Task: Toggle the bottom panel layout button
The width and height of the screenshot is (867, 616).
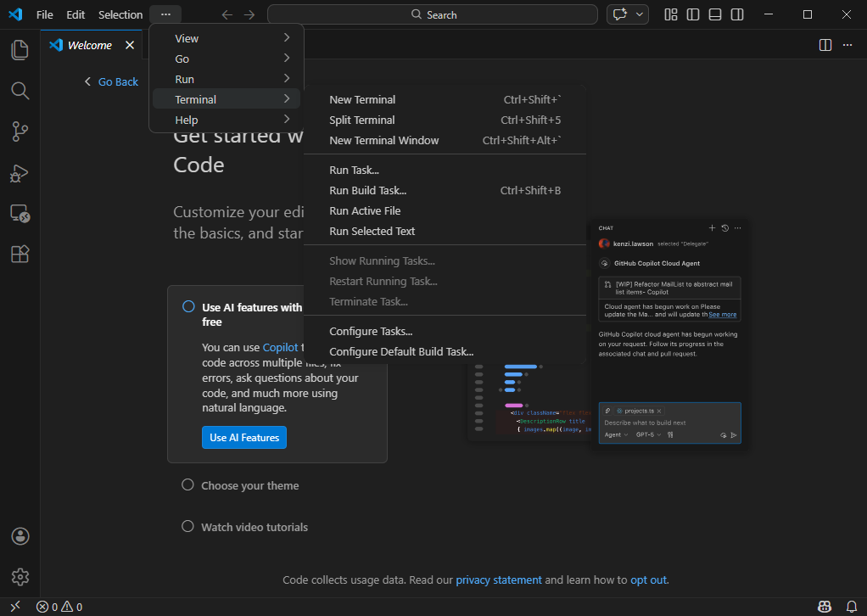Action: pos(715,14)
